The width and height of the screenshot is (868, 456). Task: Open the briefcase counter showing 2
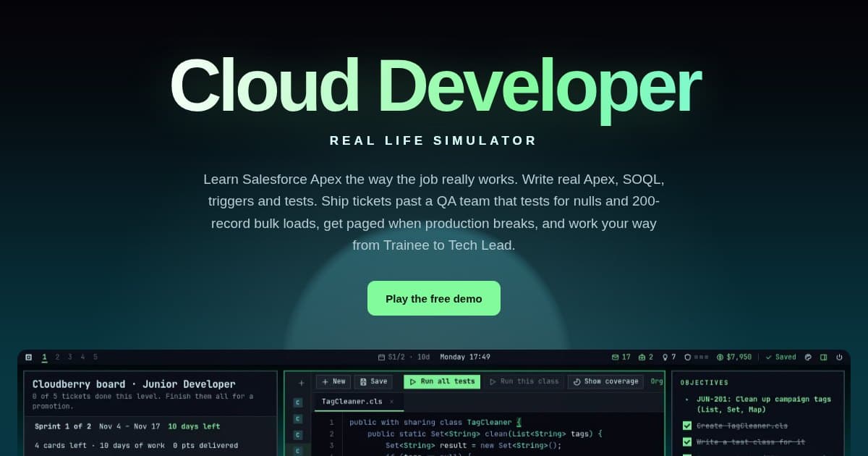[646, 357]
